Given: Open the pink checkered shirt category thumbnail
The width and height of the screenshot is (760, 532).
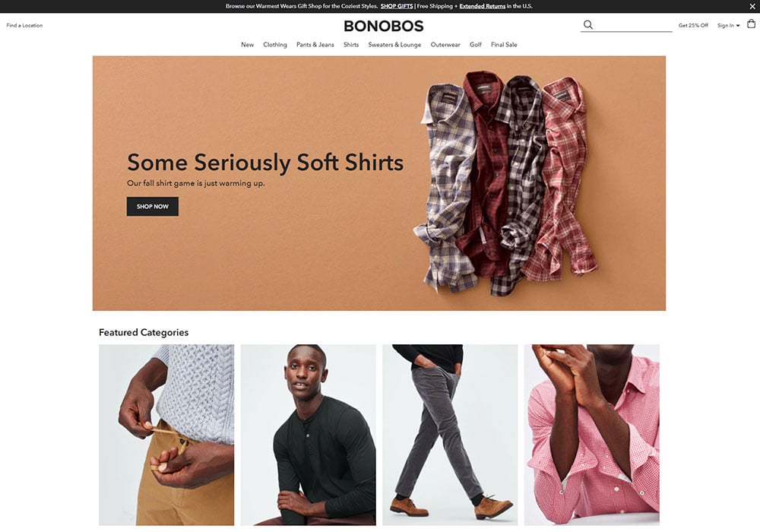Looking at the screenshot, I should pyautogui.click(x=592, y=435).
